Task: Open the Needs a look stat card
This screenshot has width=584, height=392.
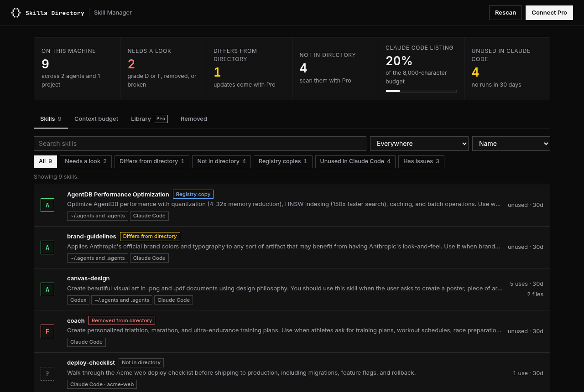Action: coord(163,68)
